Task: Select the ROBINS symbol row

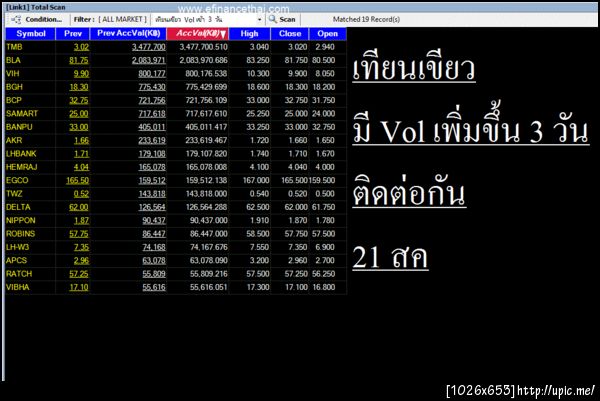Action: point(176,234)
